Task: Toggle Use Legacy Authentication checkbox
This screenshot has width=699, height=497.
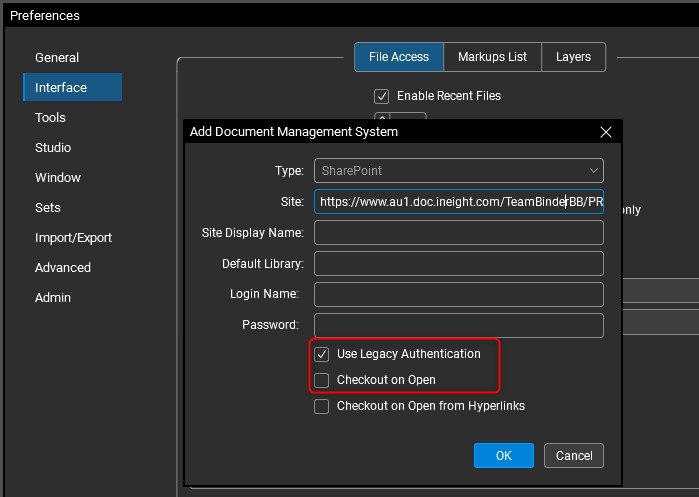Action: click(x=322, y=354)
